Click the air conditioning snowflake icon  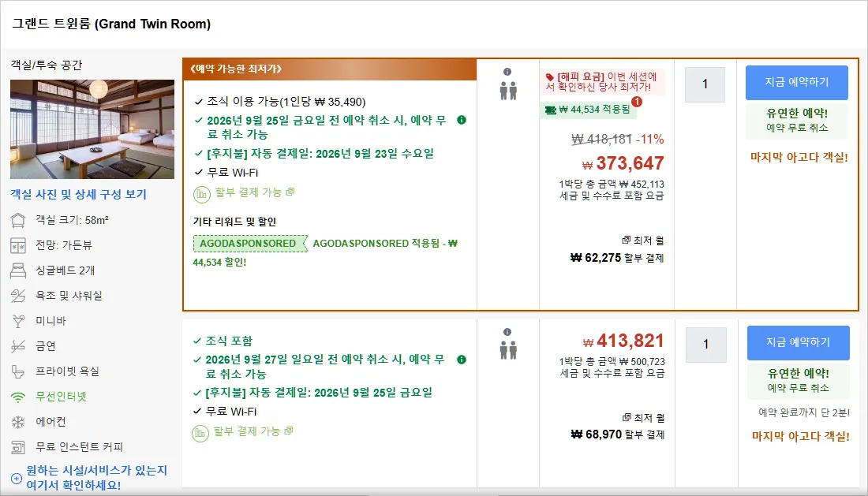click(x=18, y=423)
